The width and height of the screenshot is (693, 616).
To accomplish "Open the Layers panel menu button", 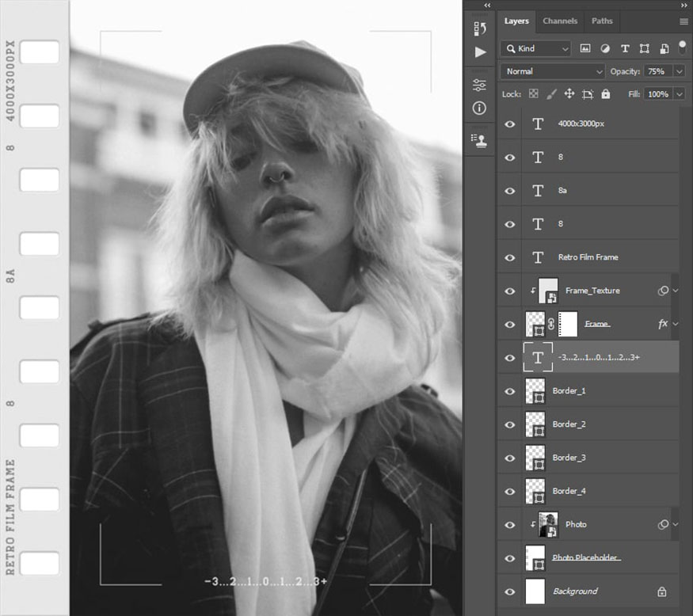I will coord(683,21).
